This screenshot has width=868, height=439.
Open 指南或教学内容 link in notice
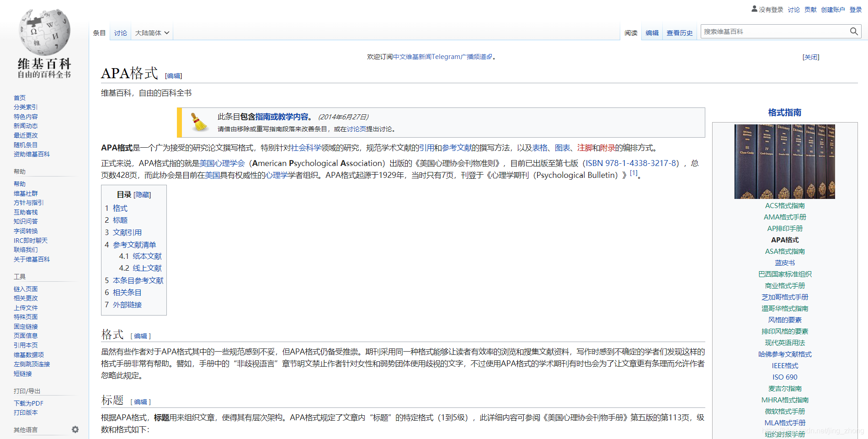(x=282, y=117)
